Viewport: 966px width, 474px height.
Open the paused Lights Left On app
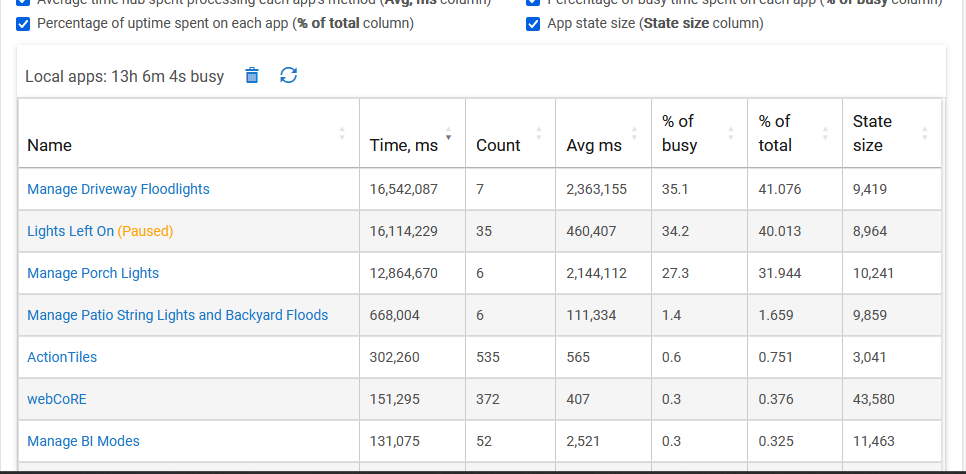(x=70, y=231)
